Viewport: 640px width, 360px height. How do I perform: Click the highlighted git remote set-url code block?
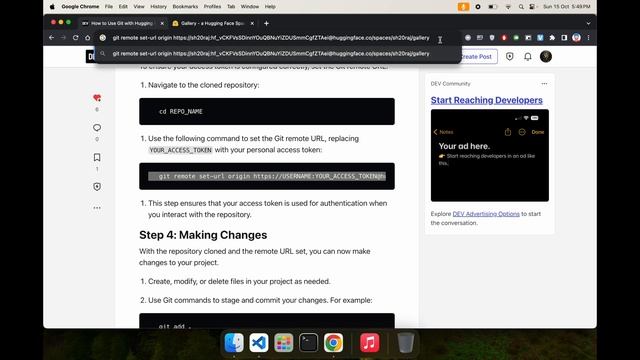coord(267,176)
